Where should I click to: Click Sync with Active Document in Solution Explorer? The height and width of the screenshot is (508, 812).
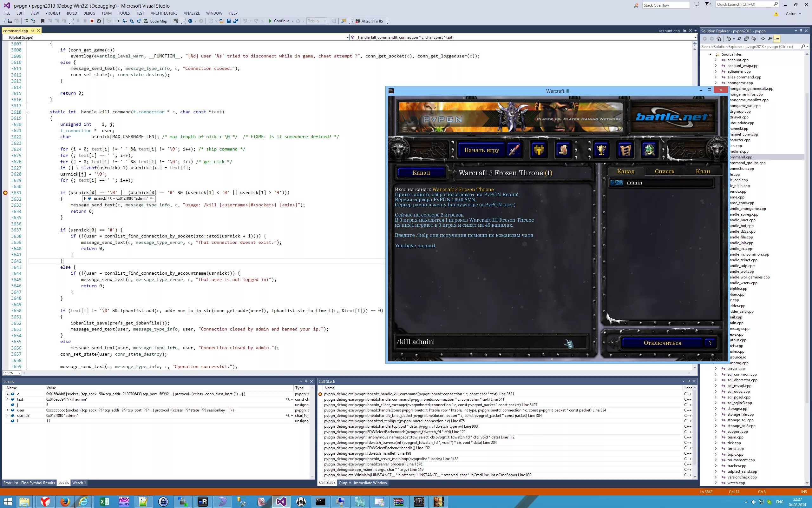(x=739, y=39)
